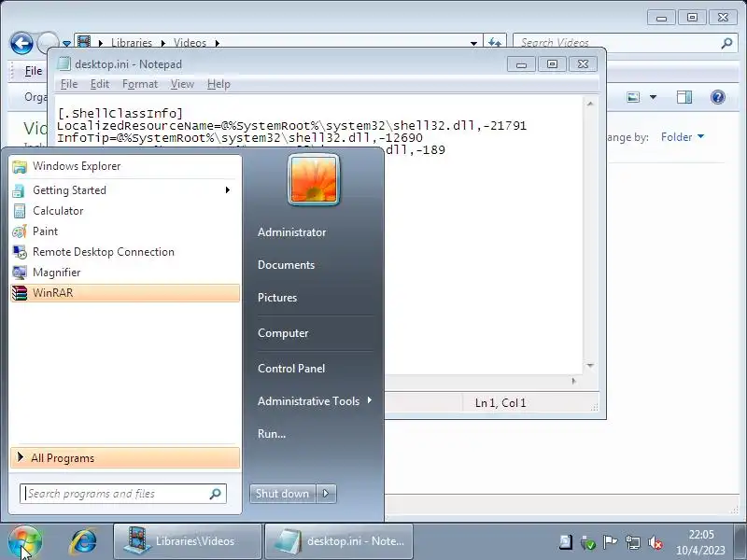Switch to desktop.ini - Notepad taskbar button
This screenshot has height=560, width=747.
[339, 541]
